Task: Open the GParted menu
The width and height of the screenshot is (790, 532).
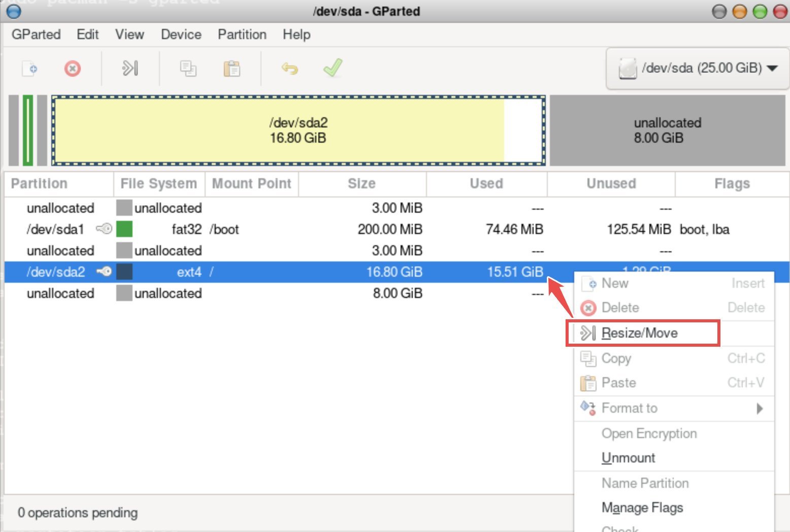Action: pos(36,35)
